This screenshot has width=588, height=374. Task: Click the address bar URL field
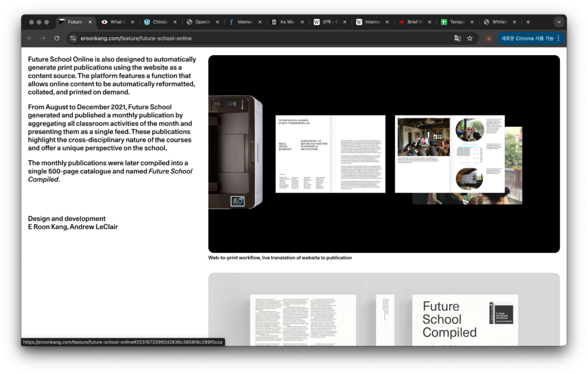pyautogui.click(x=258, y=38)
